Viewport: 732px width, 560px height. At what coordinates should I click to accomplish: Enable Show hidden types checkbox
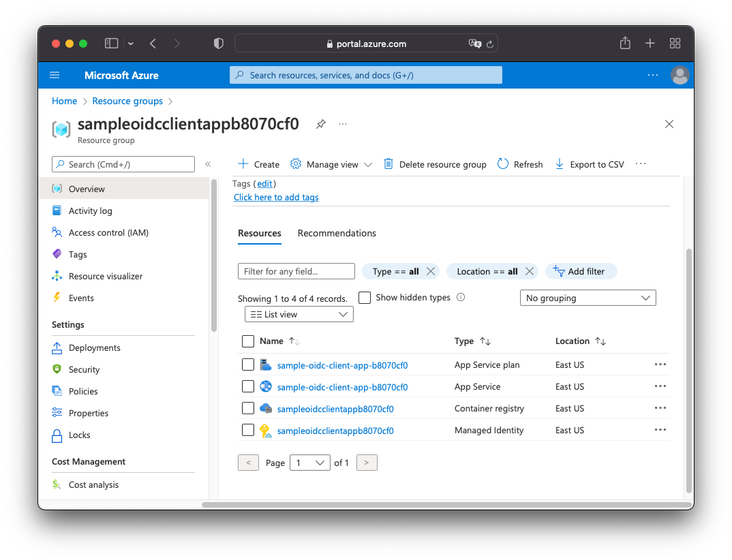pyautogui.click(x=365, y=298)
